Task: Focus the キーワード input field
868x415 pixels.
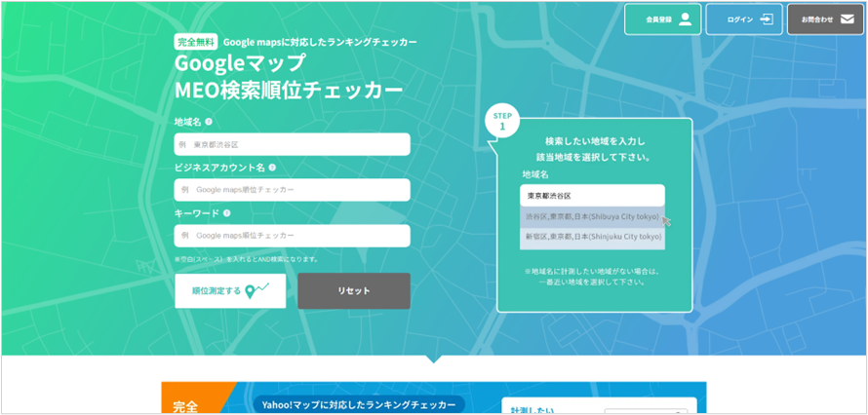Action: [x=293, y=236]
